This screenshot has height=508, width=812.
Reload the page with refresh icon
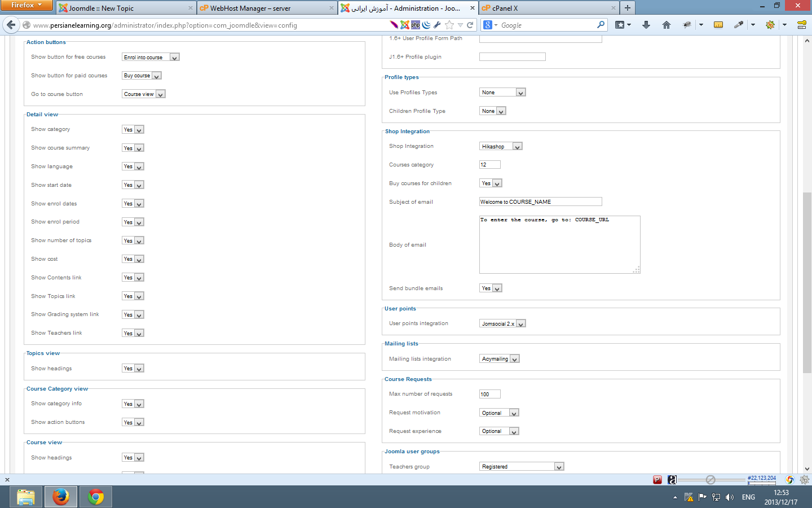click(x=470, y=25)
